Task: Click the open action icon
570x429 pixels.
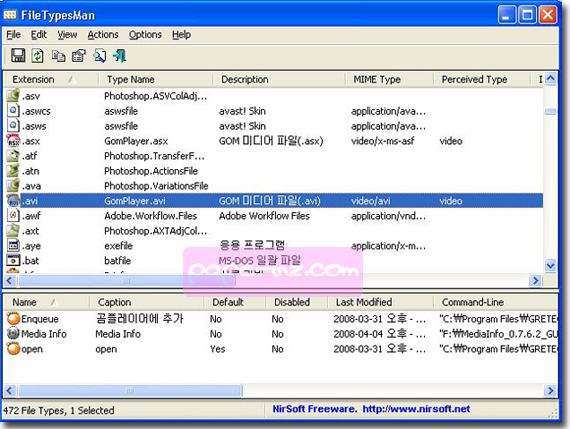Action: point(13,349)
